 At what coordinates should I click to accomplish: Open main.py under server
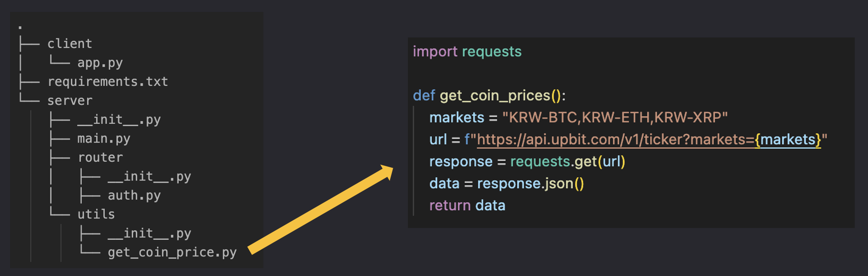point(104,138)
